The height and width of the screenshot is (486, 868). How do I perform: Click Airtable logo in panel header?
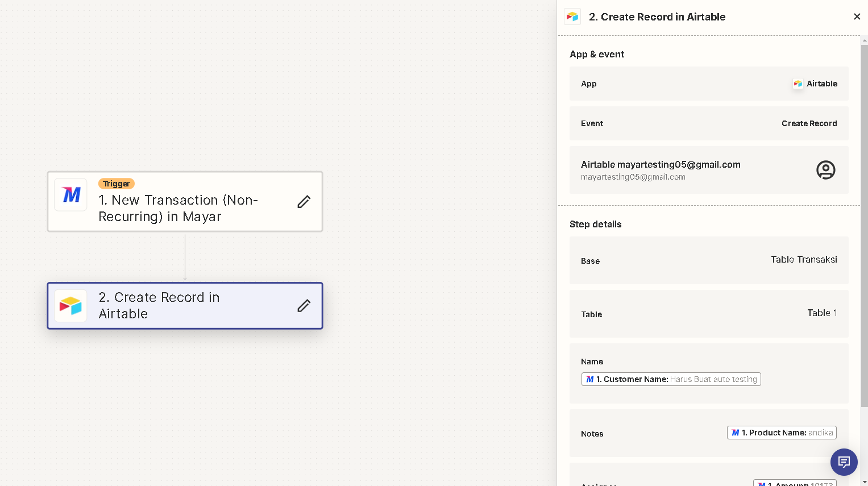(572, 16)
